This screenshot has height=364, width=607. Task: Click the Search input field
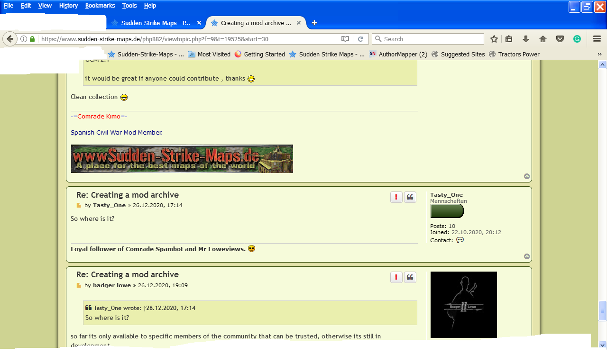point(428,39)
